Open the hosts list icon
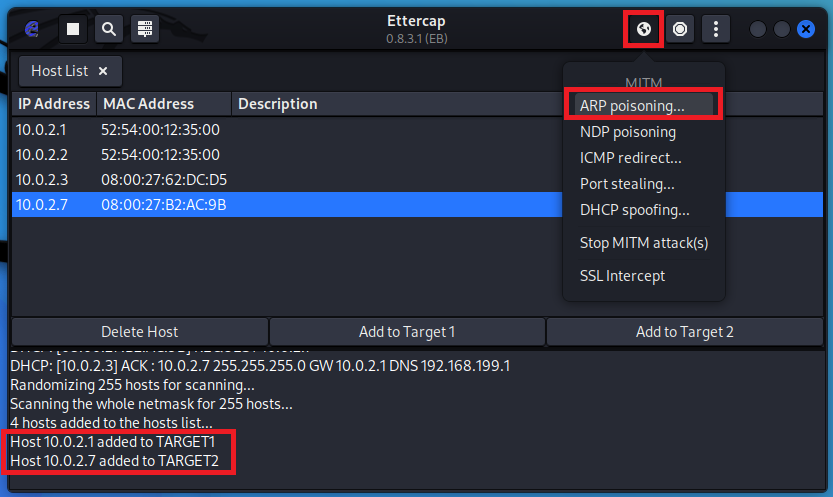Viewport: 833px width, 497px height. pyautogui.click(x=145, y=29)
